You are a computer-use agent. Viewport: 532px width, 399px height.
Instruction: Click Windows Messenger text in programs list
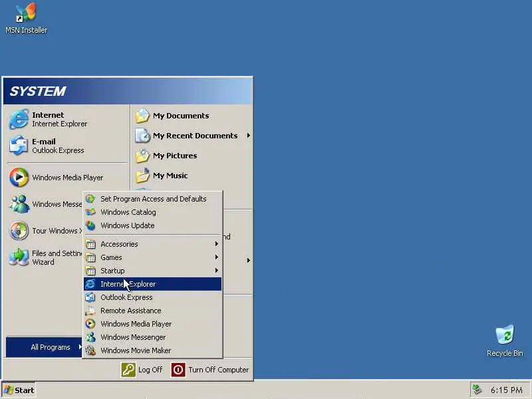[x=133, y=337]
